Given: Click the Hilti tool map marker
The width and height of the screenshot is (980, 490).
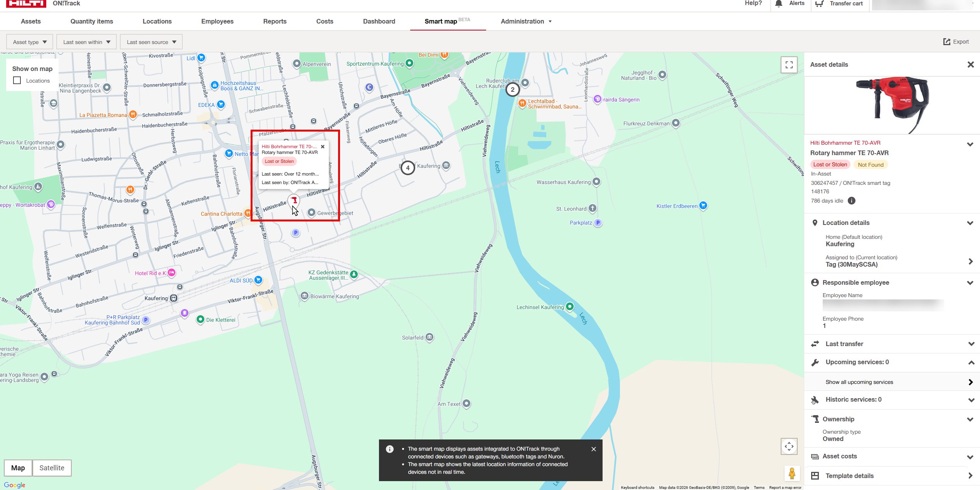Looking at the screenshot, I should tap(294, 200).
